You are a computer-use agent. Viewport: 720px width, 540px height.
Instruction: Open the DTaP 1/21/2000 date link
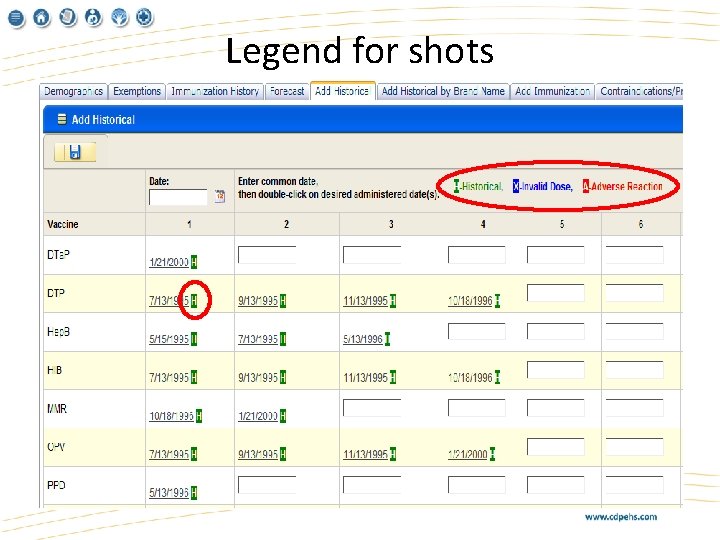click(x=169, y=262)
